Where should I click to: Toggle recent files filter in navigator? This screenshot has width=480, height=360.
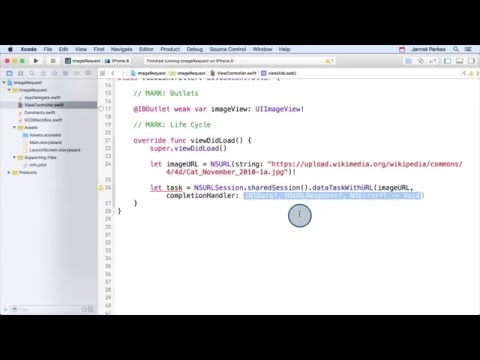[84, 310]
